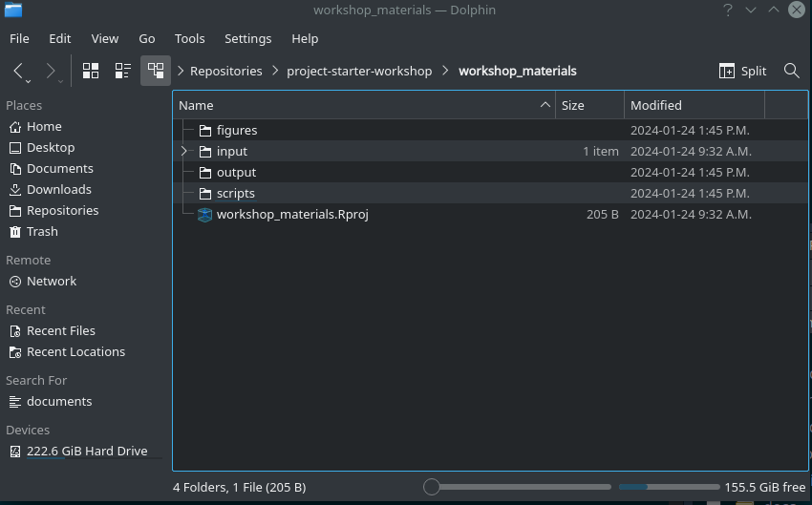
Task: Navigate to project-starter-workshop in breadcrumb
Action: (359, 71)
